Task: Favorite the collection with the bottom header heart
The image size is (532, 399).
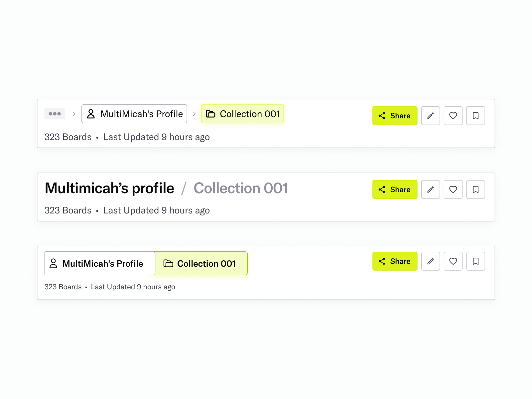Action: tap(453, 261)
